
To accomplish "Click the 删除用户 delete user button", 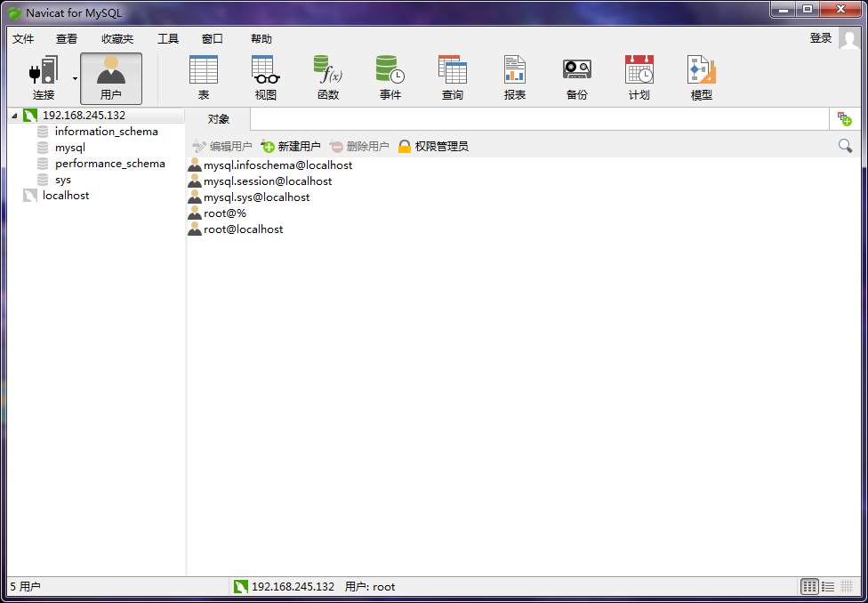I will tap(359, 146).
